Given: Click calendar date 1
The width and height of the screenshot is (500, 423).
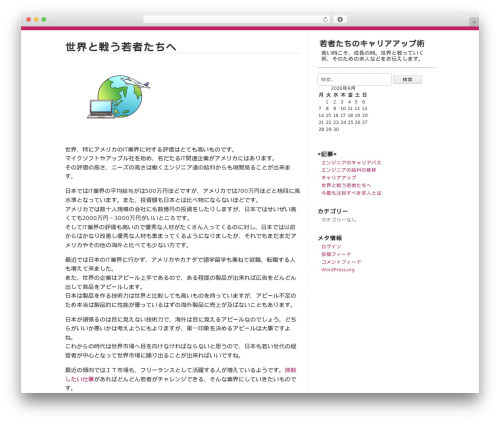Looking at the screenshot, I should [x=327, y=102].
